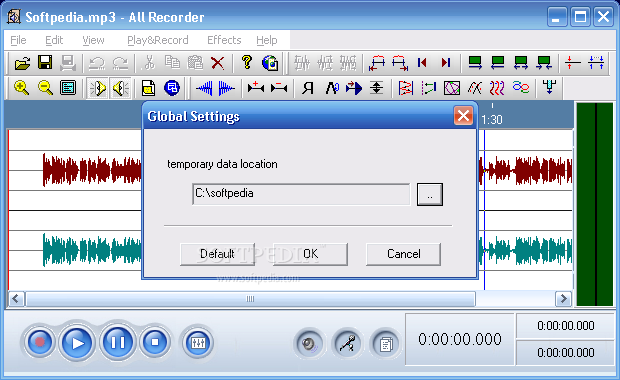Open the File menu
The height and width of the screenshot is (380, 620).
(18, 40)
